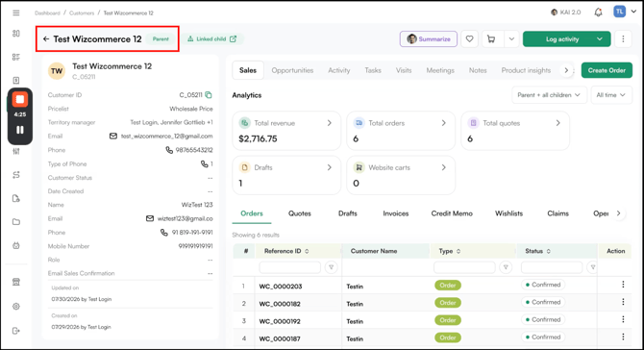
Task: Open the three-dot more options menu in header
Action: [x=623, y=39]
